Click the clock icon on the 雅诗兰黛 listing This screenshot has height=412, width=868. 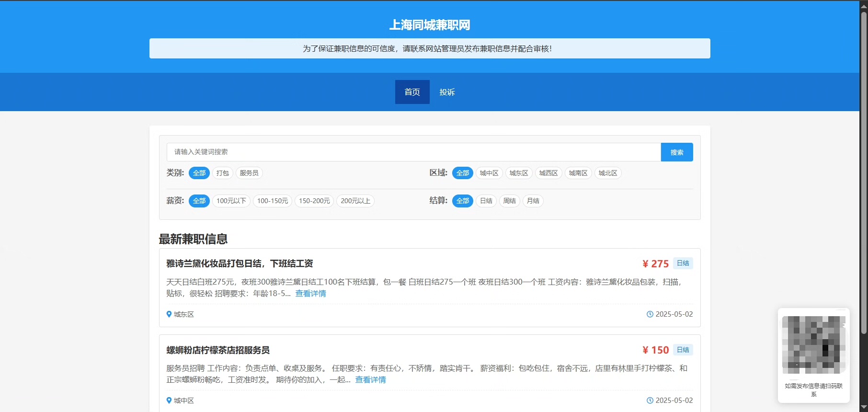click(650, 314)
